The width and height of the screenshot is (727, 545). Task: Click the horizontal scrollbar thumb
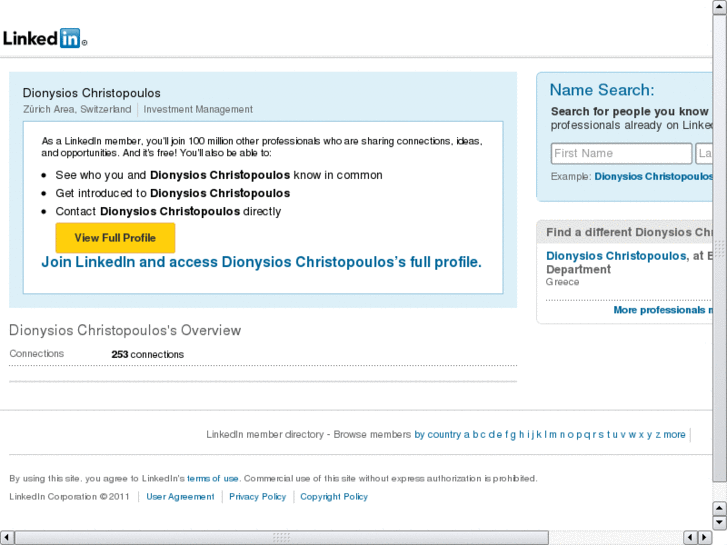(281, 537)
